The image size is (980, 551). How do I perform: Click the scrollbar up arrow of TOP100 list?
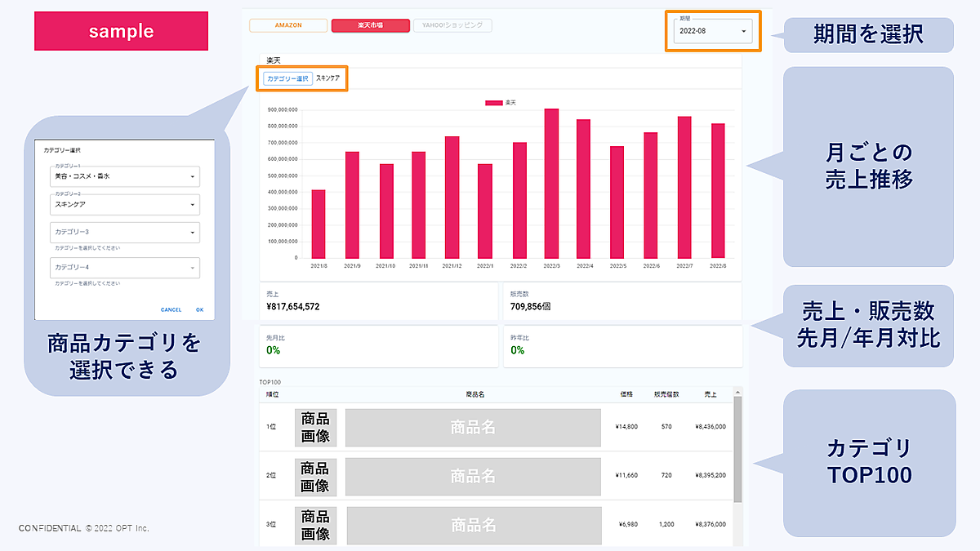click(737, 393)
